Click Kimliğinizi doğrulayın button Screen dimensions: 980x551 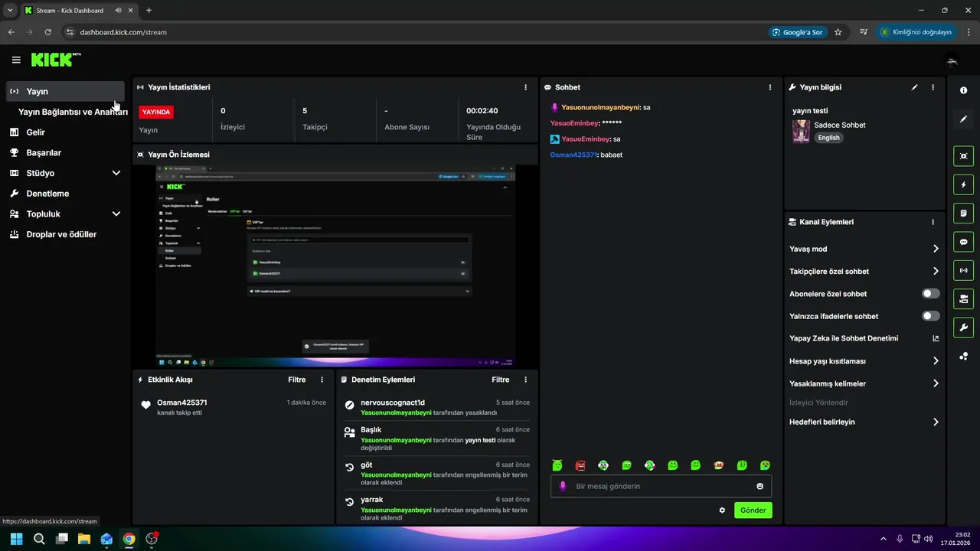coord(917,32)
